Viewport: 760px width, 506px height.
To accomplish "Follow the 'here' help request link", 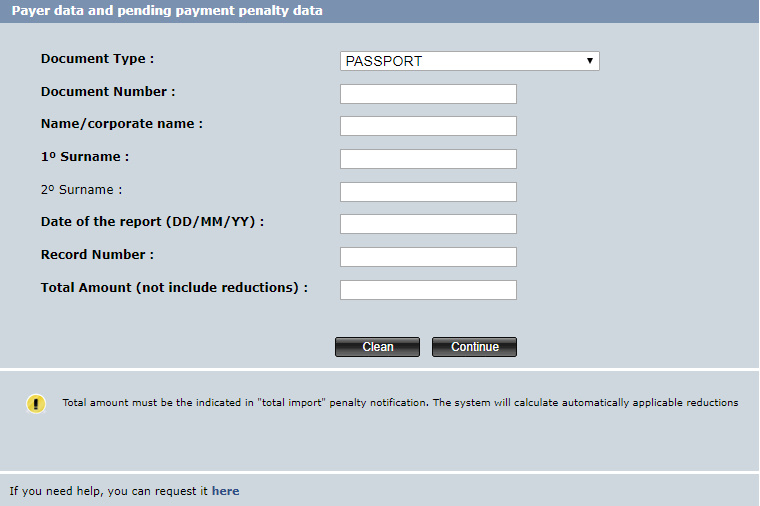I will [225, 491].
